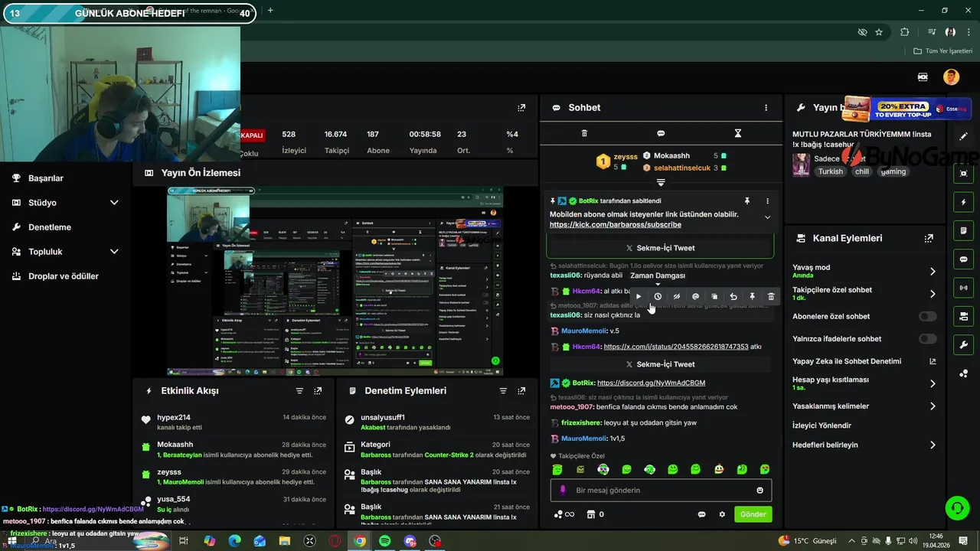Image resolution: width=980 pixels, height=551 pixels.
Task: Pop out the Etkinlik Akışı panel
Action: point(318,390)
